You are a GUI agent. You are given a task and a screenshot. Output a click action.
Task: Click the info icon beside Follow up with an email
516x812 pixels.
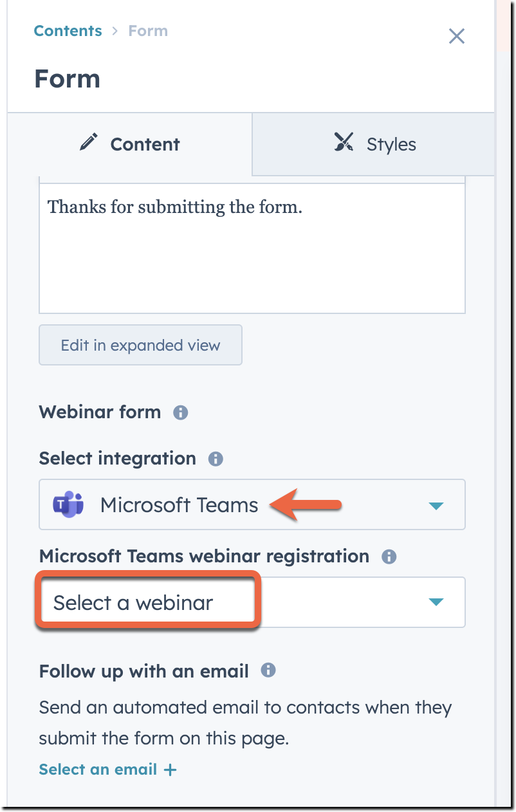pos(268,671)
